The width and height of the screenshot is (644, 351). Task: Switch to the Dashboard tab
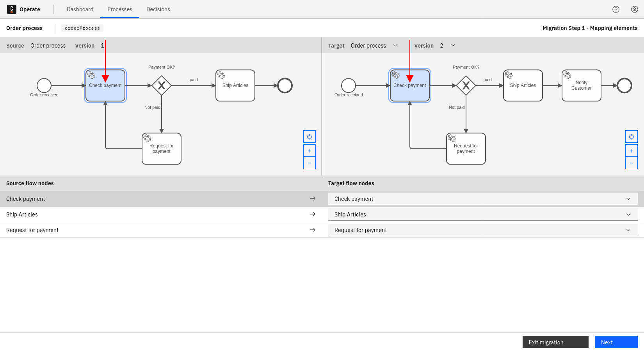point(80,9)
